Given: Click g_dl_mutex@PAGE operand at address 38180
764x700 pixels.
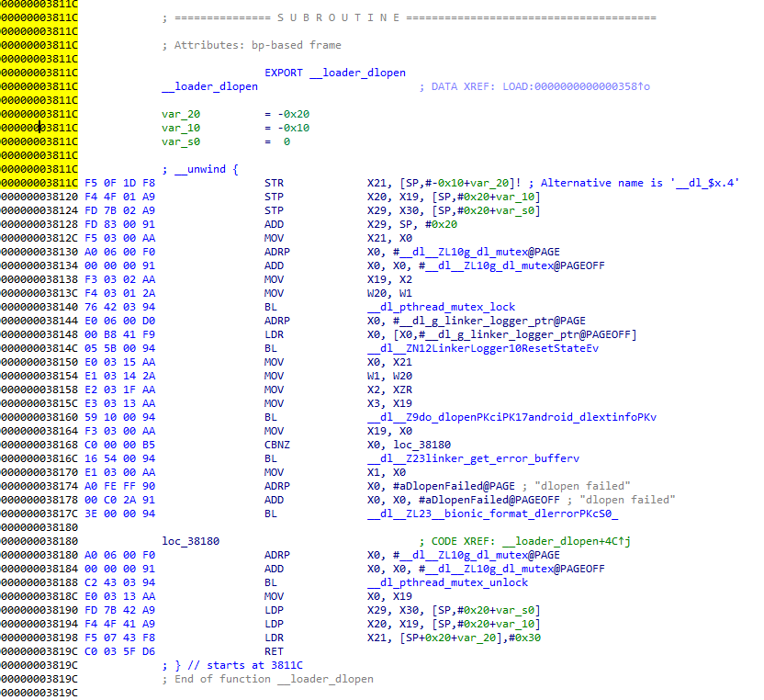Looking at the screenshot, I should click(477, 555).
